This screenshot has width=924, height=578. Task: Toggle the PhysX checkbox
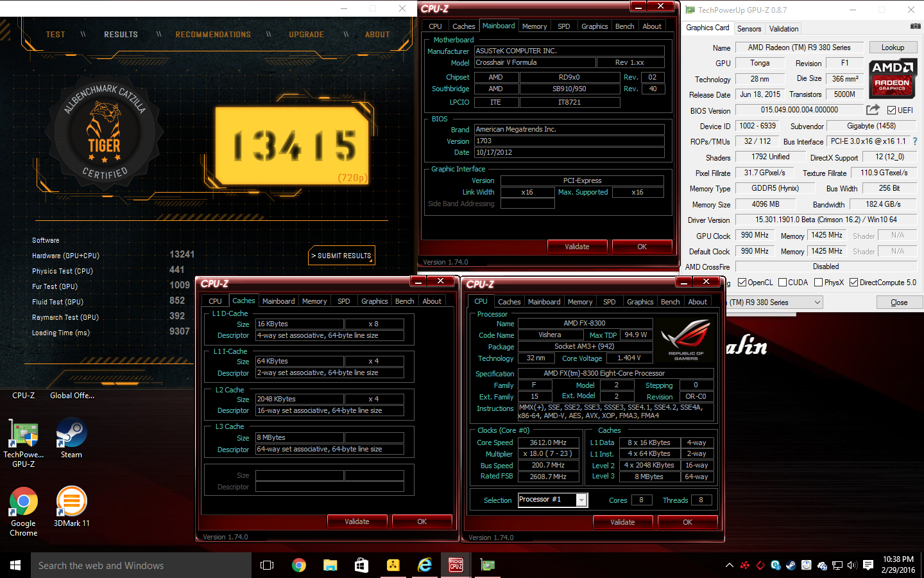pyautogui.click(x=818, y=283)
